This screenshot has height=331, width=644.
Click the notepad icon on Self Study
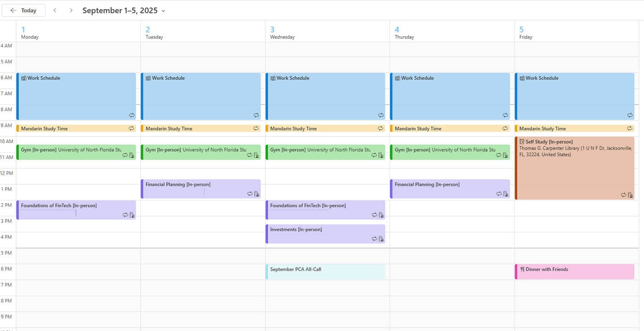[522, 142]
